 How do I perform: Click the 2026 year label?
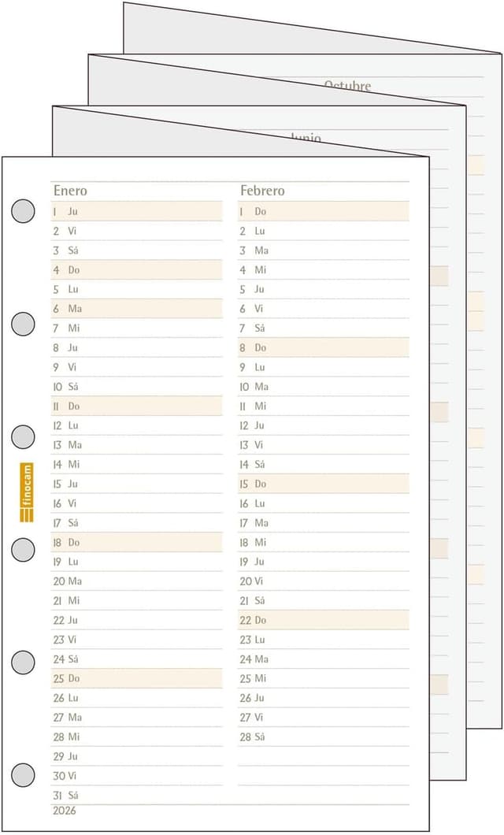point(65,810)
